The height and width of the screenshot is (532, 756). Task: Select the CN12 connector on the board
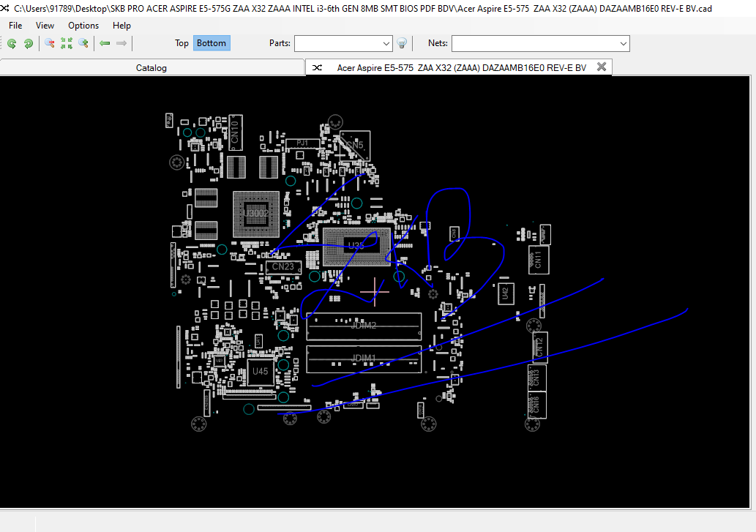(540, 347)
